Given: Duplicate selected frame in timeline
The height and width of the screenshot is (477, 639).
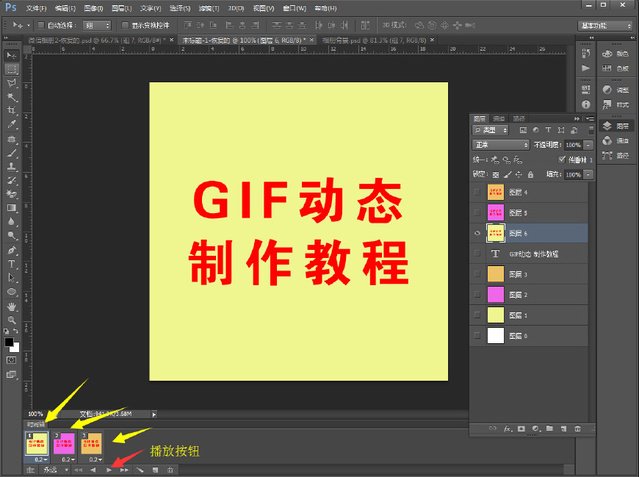Looking at the screenshot, I should pyautogui.click(x=155, y=470).
